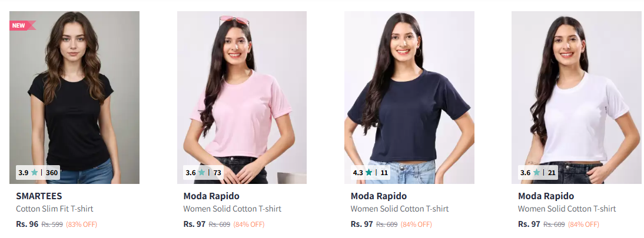The width and height of the screenshot is (644, 238).
Task: Open the black SMARTEES T-shirt product image
Action: (x=74, y=97)
